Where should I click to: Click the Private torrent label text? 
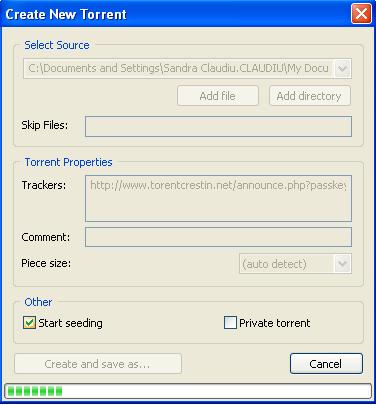[x=275, y=323]
